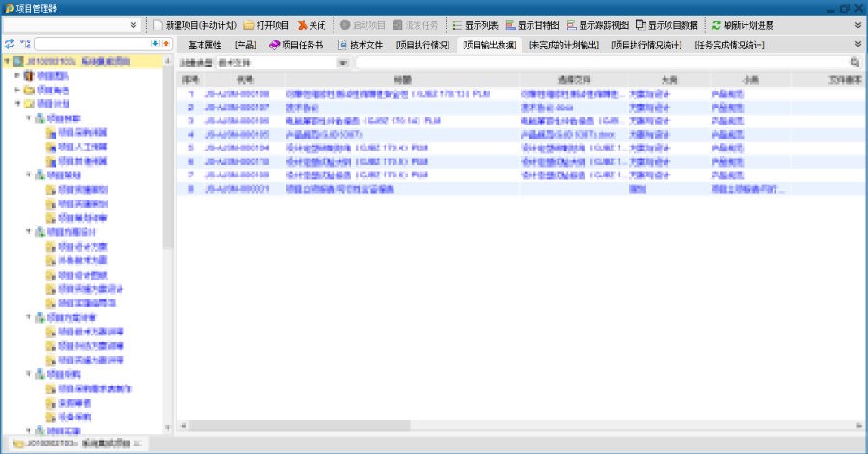This screenshot has height=454, width=868.
Task: Click the 关闭 toolbar icon
Action: pyautogui.click(x=312, y=25)
